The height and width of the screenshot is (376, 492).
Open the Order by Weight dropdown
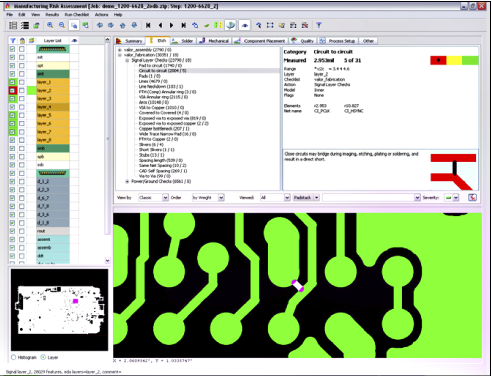208,197
